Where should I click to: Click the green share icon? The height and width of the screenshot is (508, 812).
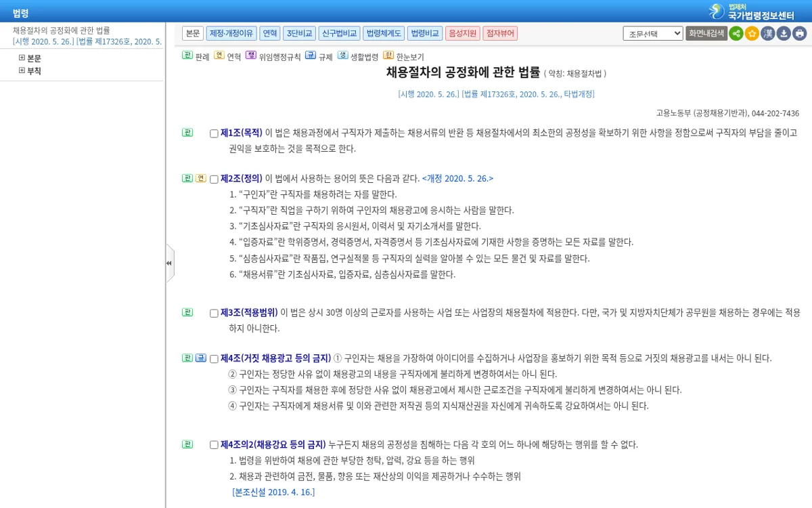tap(736, 33)
